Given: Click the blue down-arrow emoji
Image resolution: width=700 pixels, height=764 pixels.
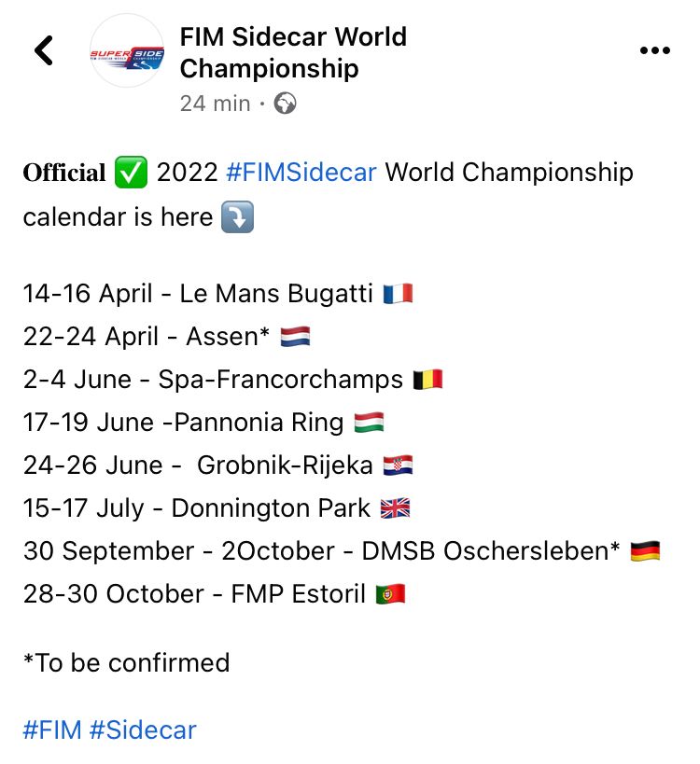Looking at the screenshot, I should coord(237,216).
